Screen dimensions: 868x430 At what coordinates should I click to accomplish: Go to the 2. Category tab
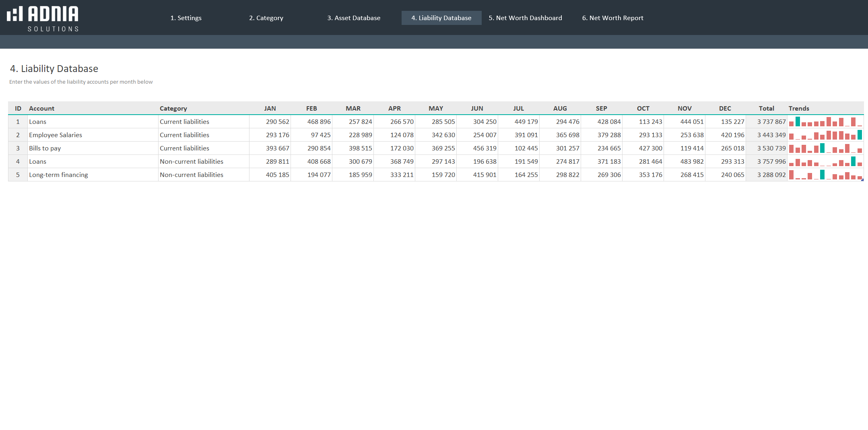click(266, 18)
